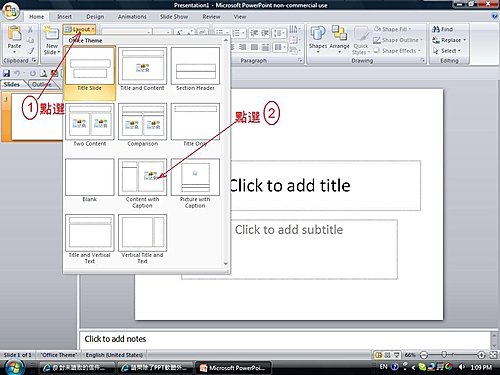
Task: Open Drawing group dialog launcher
Action: click(423, 60)
